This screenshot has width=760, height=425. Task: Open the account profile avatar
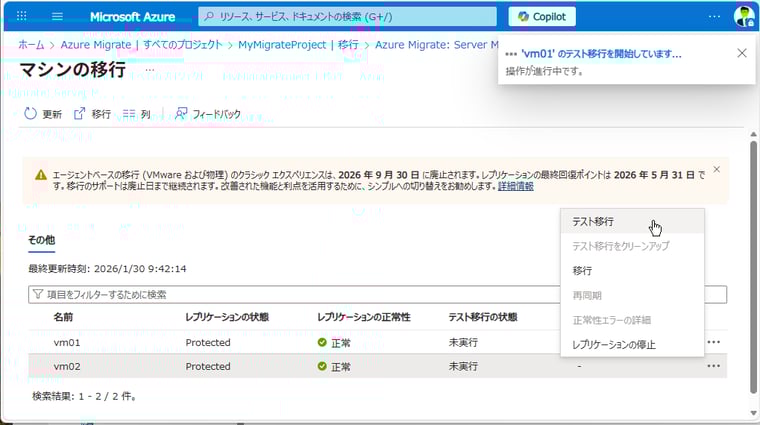pyautogui.click(x=744, y=16)
